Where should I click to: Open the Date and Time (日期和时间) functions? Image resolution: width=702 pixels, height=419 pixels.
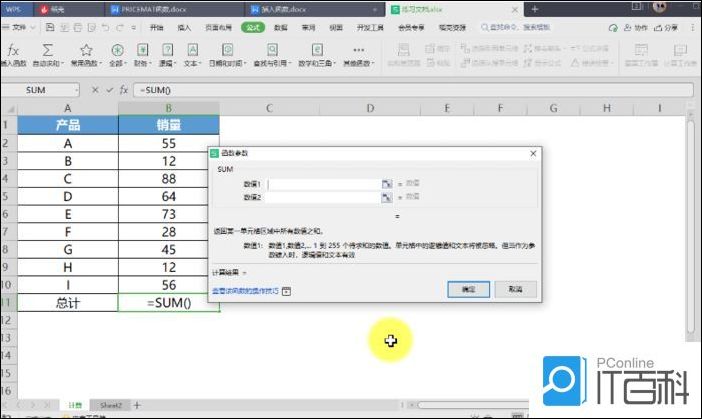(x=227, y=54)
